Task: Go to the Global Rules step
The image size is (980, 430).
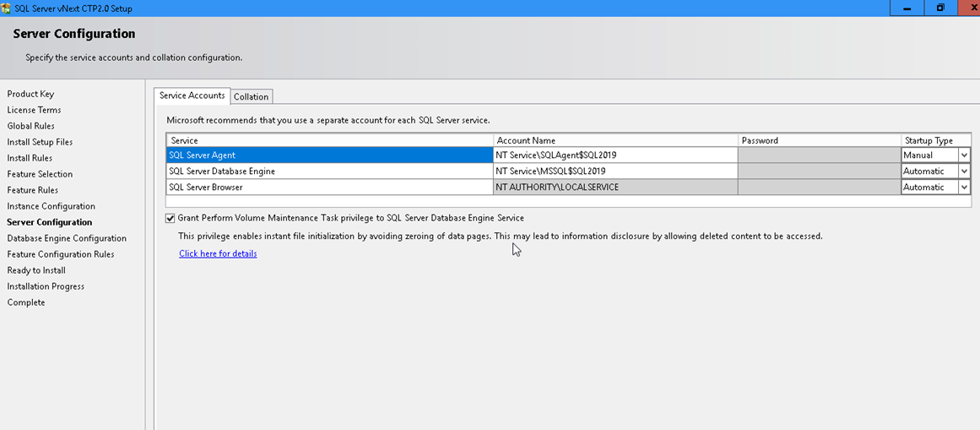Action: point(30,126)
